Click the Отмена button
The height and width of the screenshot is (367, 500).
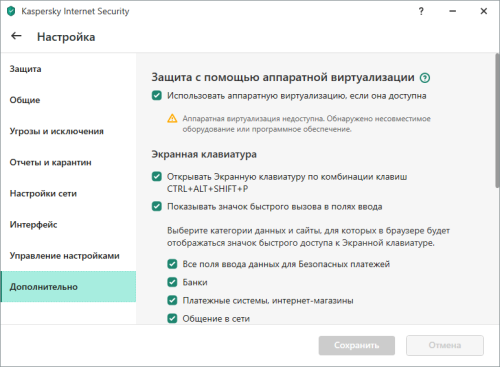click(x=445, y=345)
